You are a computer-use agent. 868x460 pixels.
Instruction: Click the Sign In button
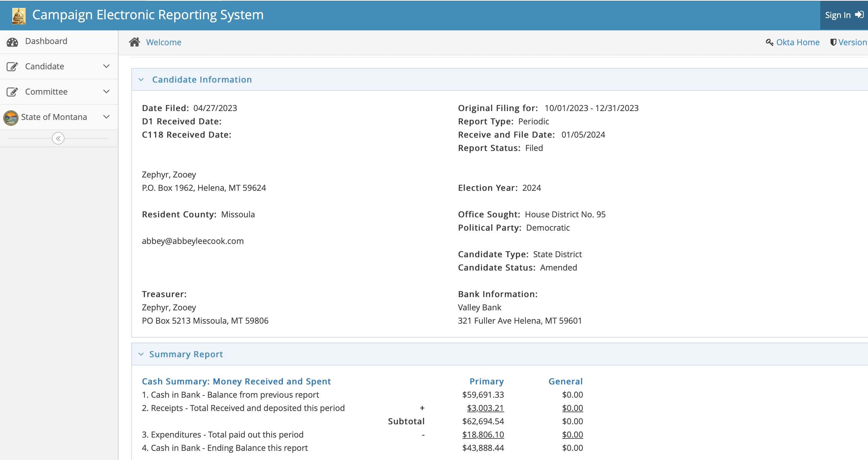[x=843, y=15]
